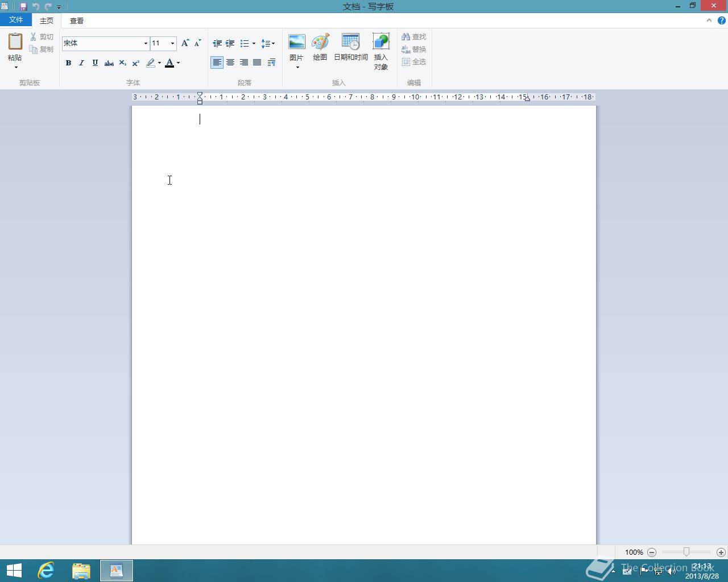The width and height of the screenshot is (728, 582).
Task: Click the Copy (复制) button
Action: coord(42,49)
